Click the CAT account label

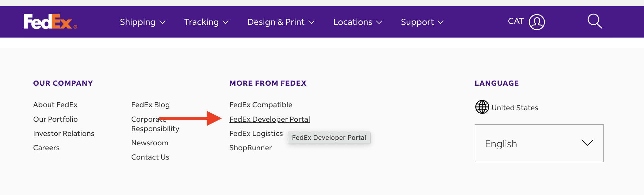click(516, 21)
